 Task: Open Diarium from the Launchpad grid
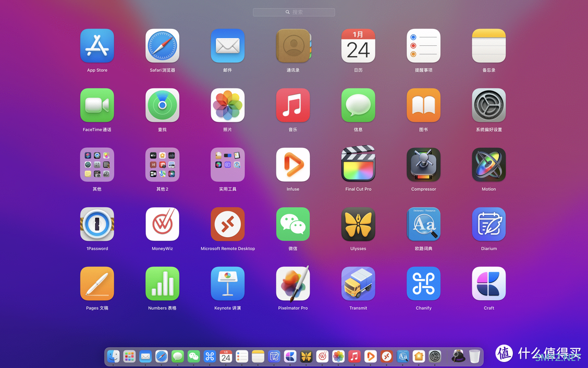point(488,224)
